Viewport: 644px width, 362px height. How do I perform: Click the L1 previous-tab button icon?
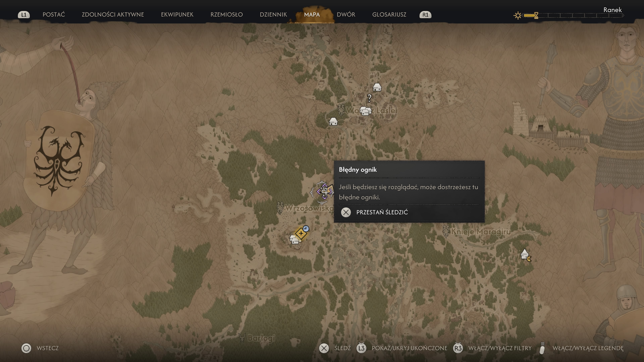tap(24, 15)
